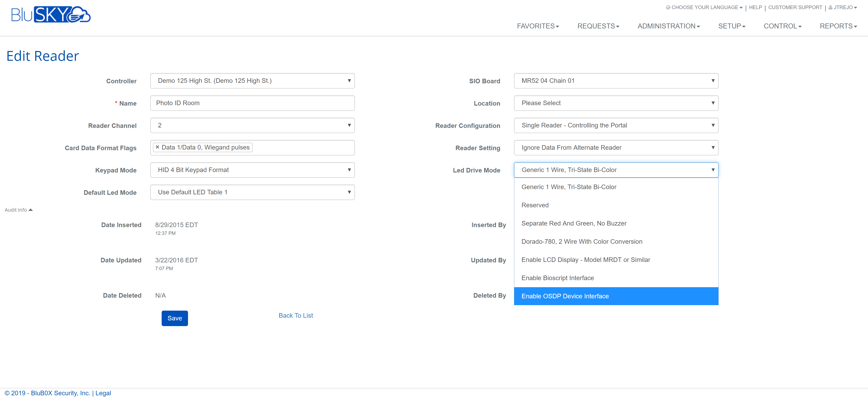The height and width of the screenshot is (398, 868).
Task: Open the Keypad Mode dropdown
Action: 252,170
